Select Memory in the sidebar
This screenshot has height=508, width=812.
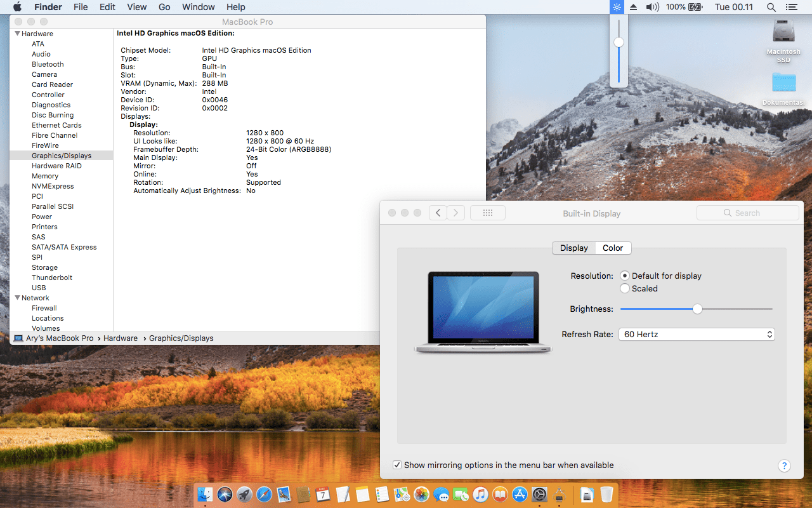click(x=45, y=176)
